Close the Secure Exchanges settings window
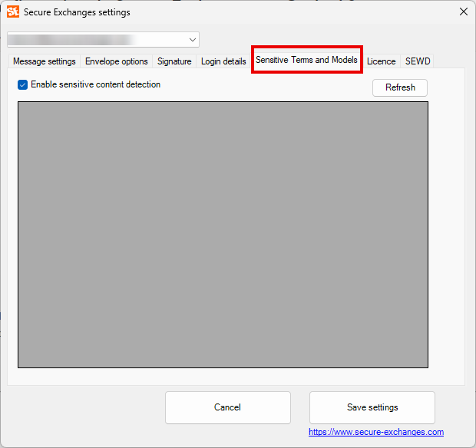 (463, 12)
